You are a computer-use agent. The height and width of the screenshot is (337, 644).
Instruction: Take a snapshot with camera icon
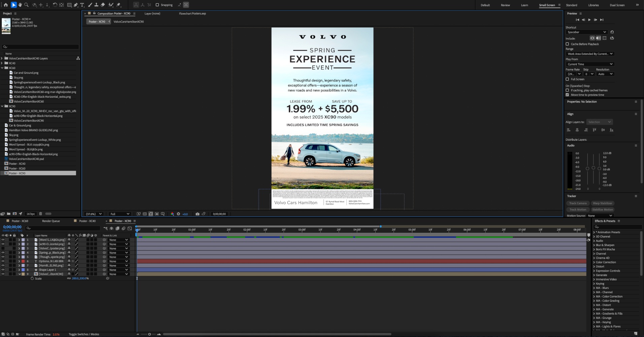197,214
